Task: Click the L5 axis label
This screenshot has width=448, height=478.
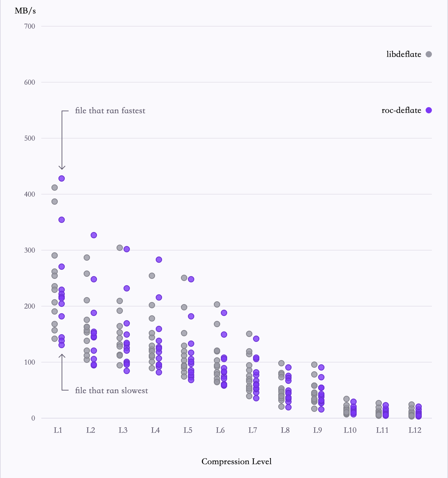Action: [188, 430]
